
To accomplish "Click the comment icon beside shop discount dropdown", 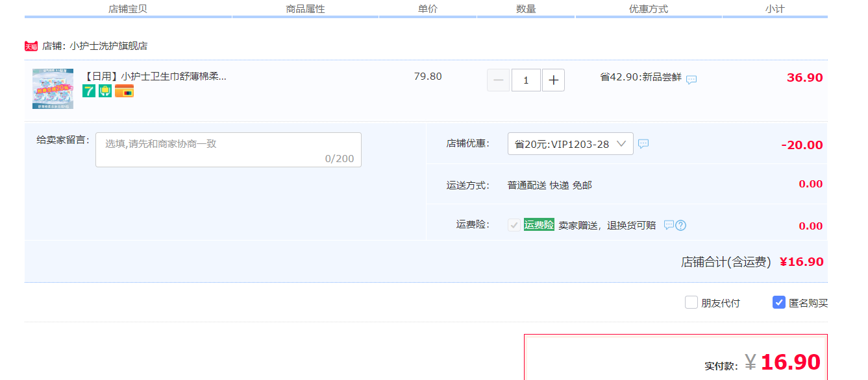I will pos(643,144).
